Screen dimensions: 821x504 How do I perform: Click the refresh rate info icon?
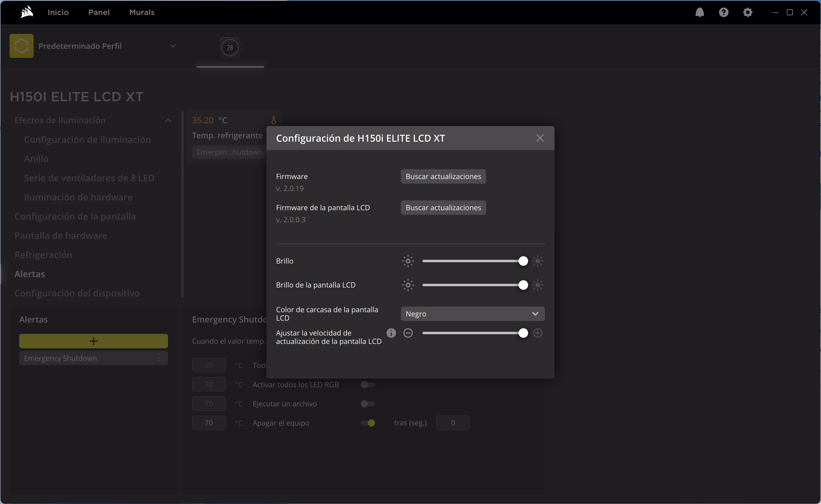[x=391, y=333]
